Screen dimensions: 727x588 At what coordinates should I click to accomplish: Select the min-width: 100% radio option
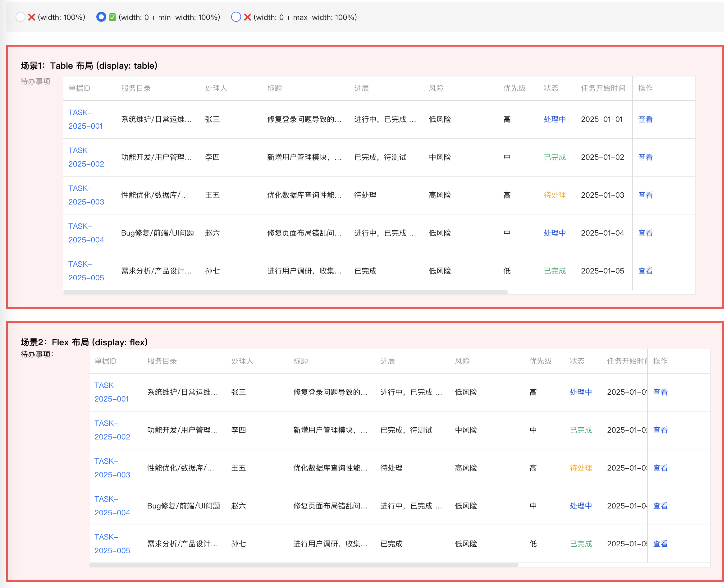coord(101,17)
